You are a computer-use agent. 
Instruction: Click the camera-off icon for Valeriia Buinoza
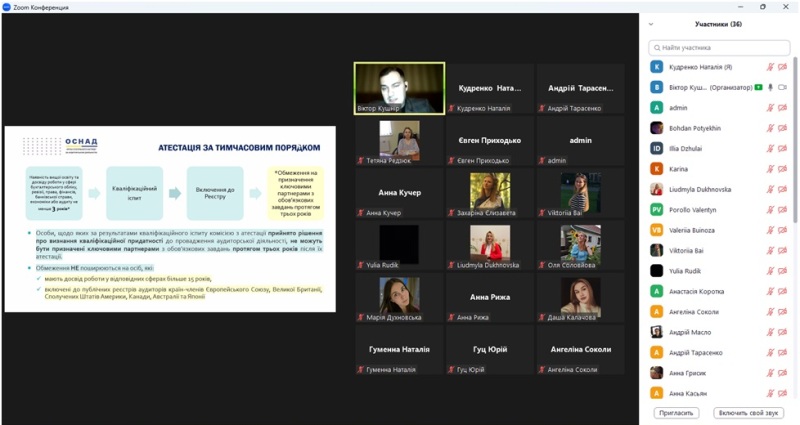point(783,230)
